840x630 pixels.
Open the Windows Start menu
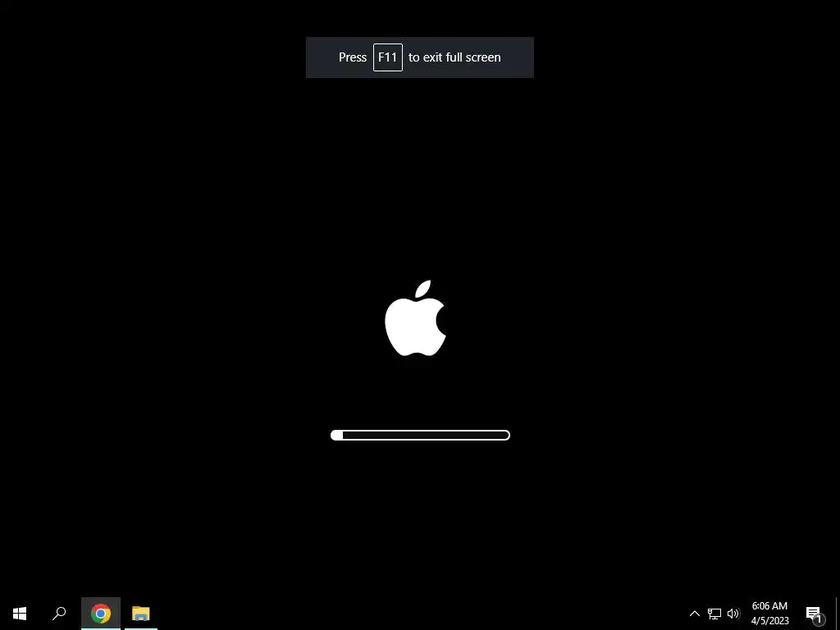point(20,614)
